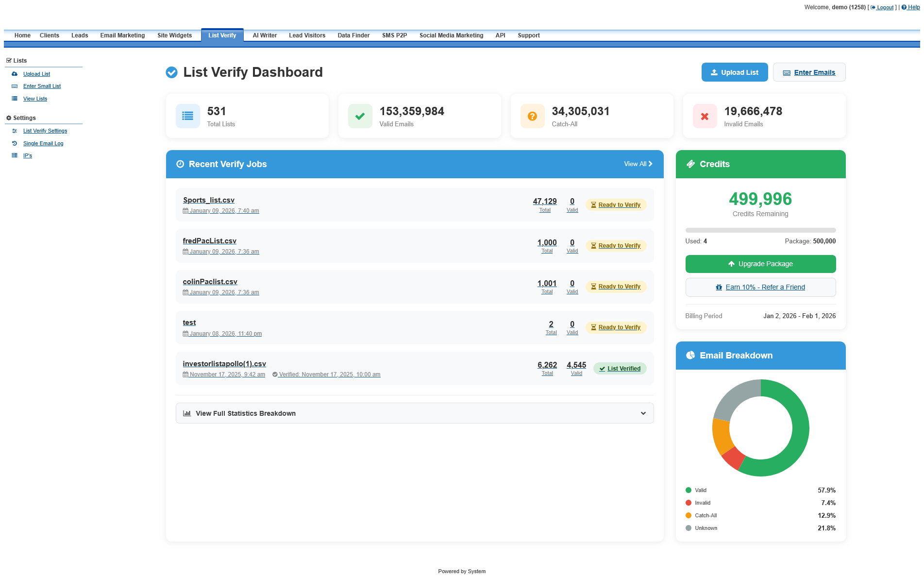Image resolution: width=924 pixels, height=578 pixels.
Task: Switch to the AI Writer tab
Action: coord(265,35)
